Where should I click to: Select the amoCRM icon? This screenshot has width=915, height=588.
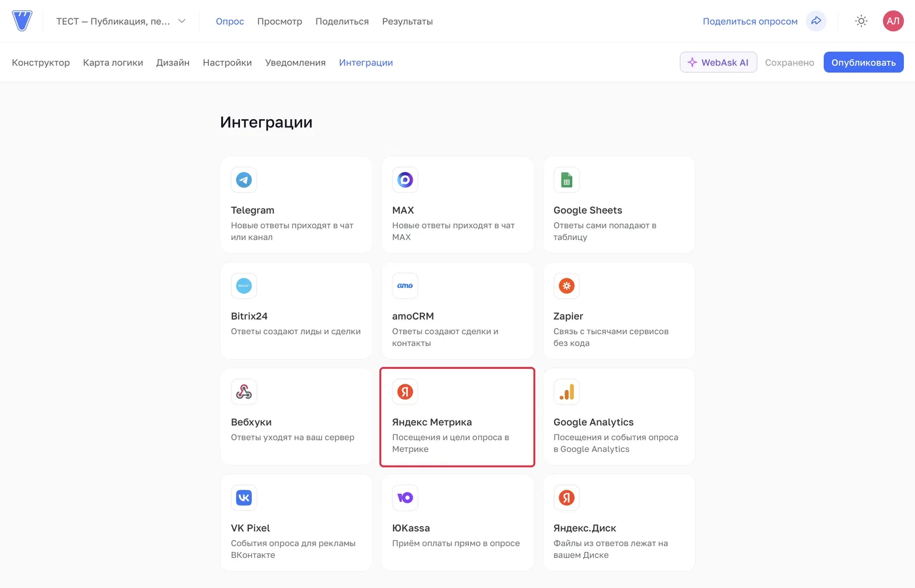point(405,286)
